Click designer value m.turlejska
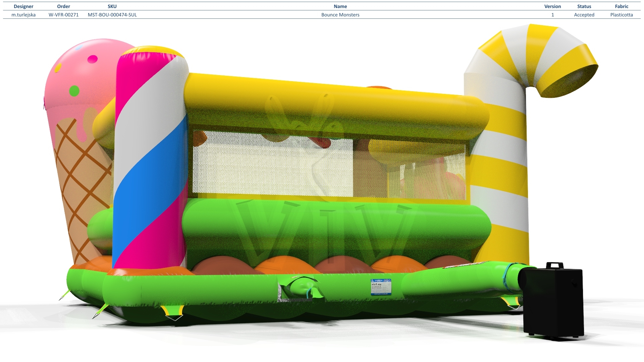 23,15
